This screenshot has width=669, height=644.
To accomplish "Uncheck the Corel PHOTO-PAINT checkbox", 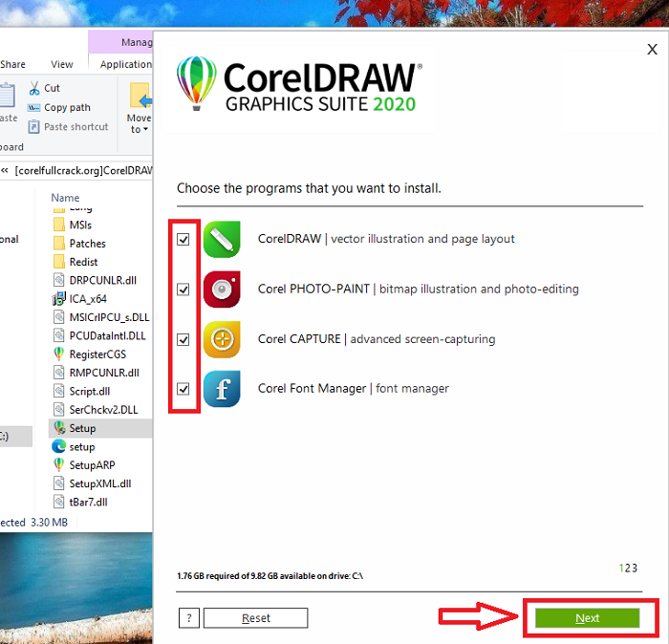I will 183,290.
